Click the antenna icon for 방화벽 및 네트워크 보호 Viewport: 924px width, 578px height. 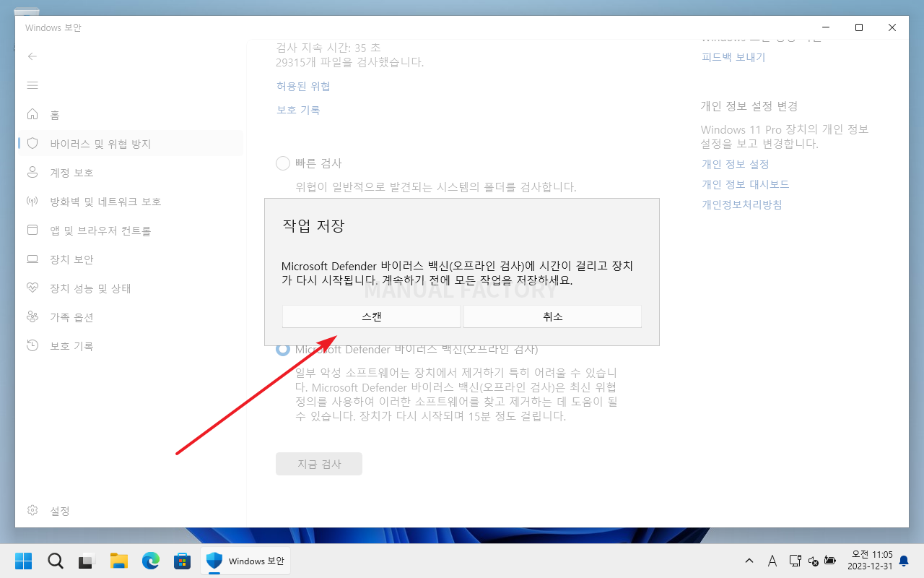pyautogui.click(x=32, y=201)
